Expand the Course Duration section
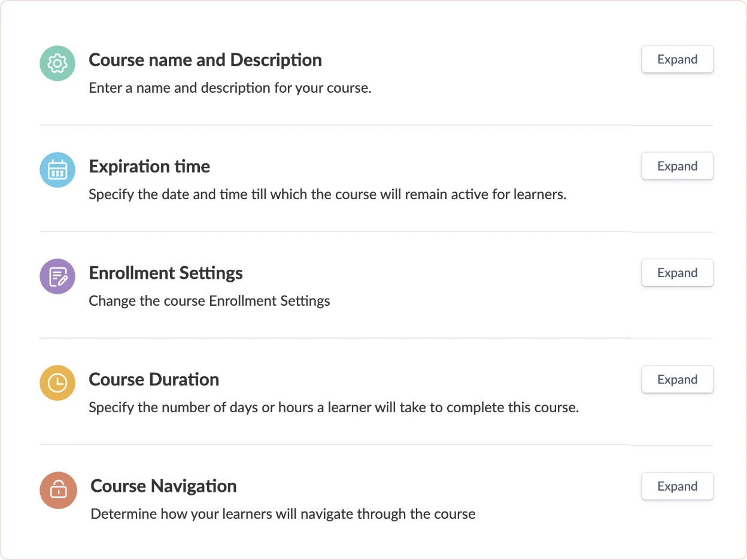The width and height of the screenshot is (747, 560). (x=677, y=379)
